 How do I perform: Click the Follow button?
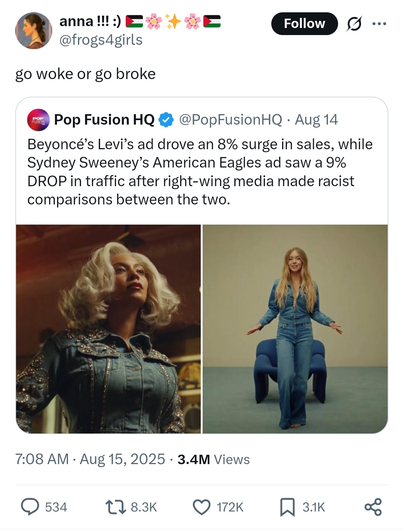coord(304,24)
